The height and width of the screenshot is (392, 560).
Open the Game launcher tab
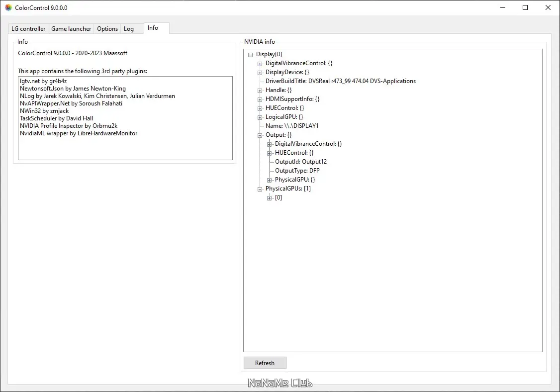71,28
